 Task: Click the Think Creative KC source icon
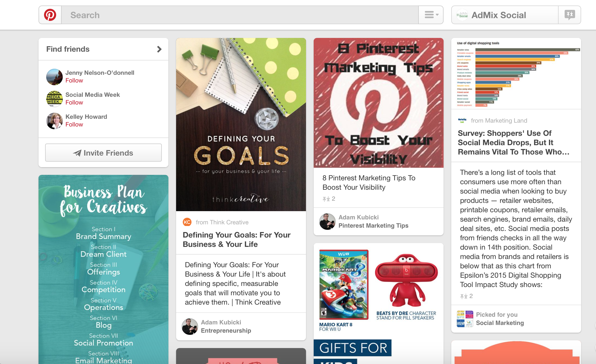click(x=187, y=222)
